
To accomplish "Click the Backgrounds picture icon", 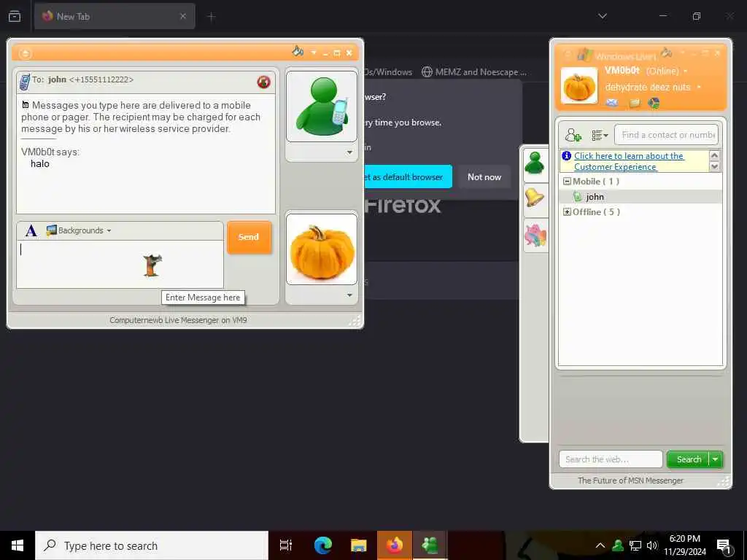I will click(x=52, y=230).
